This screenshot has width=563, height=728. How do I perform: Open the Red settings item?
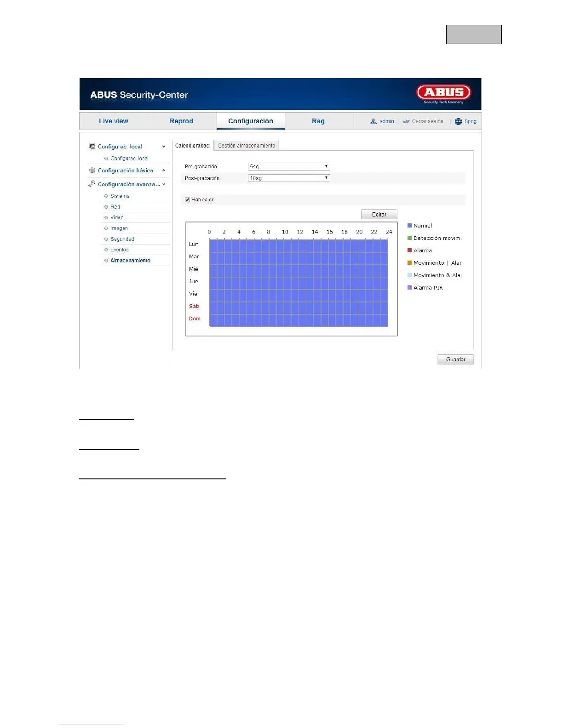point(115,207)
